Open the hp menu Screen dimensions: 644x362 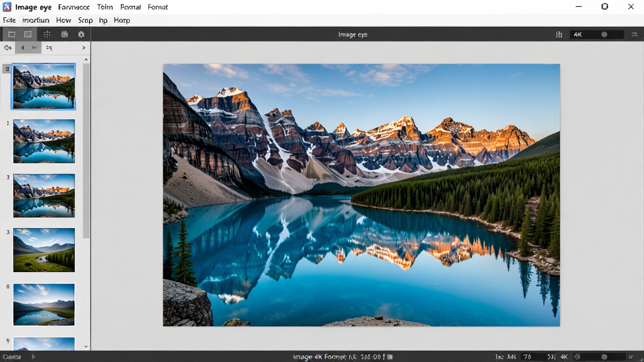pos(103,20)
